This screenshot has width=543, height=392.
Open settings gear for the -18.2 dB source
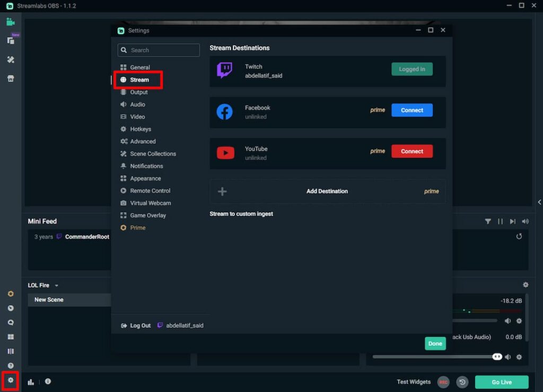click(519, 320)
